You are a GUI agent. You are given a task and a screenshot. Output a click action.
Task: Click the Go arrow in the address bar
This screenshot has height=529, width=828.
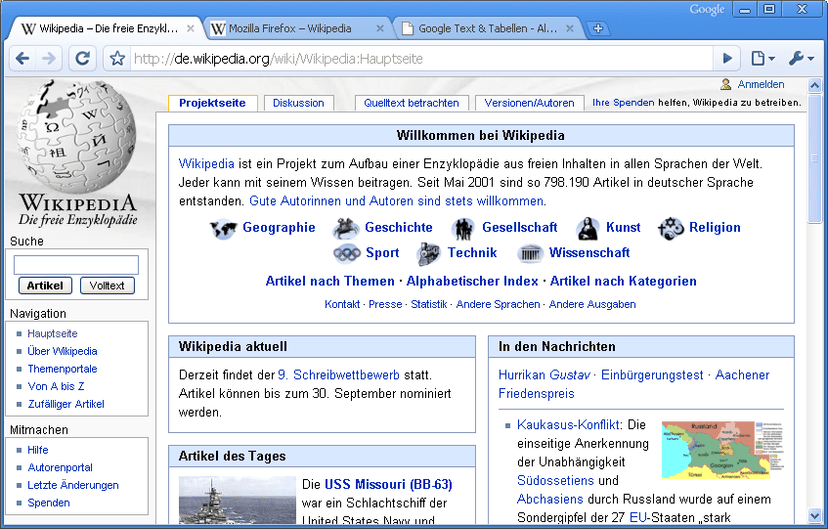pos(727,58)
